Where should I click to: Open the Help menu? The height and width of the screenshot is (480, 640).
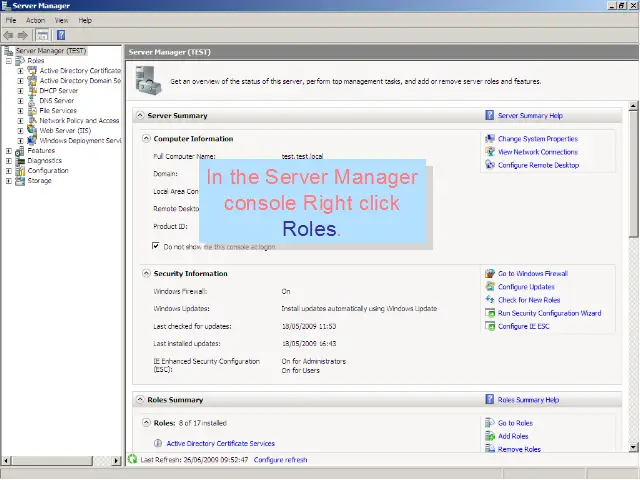[x=85, y=20]
